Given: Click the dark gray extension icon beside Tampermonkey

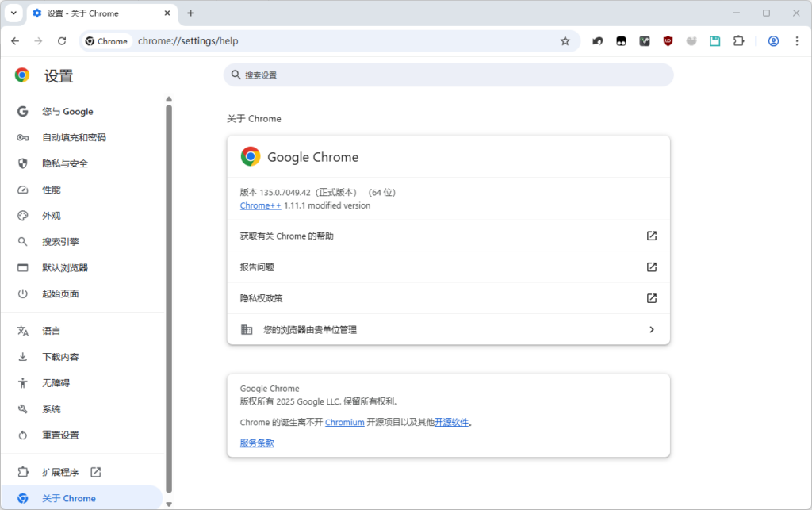Looking at the screenshot, I should tap(645, 41).
